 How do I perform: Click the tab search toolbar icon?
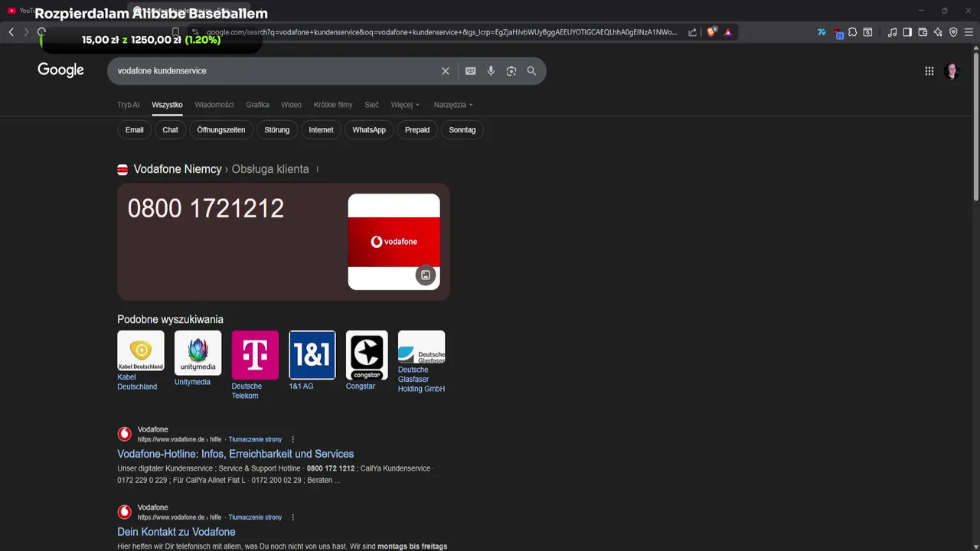click(867, 32)
